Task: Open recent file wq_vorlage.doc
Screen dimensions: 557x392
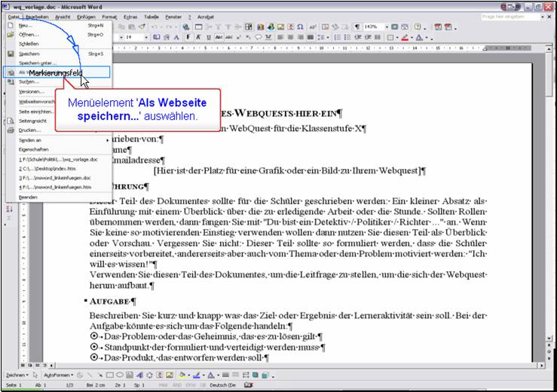Action: (53, 160)
